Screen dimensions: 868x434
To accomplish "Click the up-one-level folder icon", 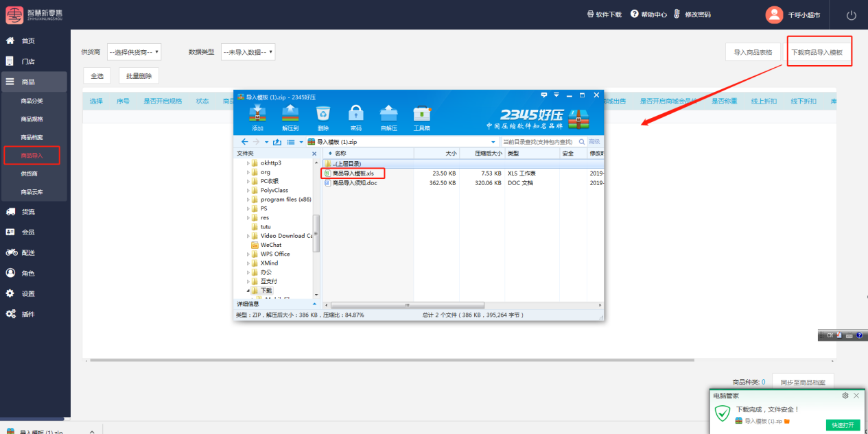I will coord(277,142).
